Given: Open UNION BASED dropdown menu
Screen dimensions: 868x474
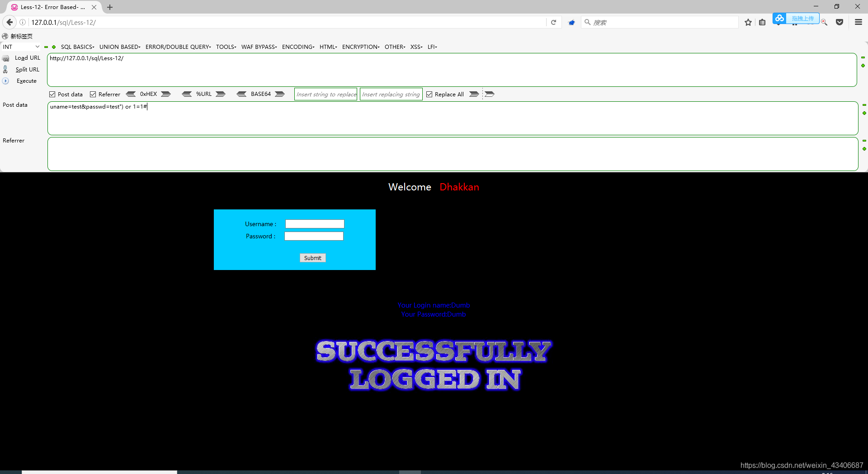Looking at the screenshot, I should pyautogui.click(x=120, y=47).
